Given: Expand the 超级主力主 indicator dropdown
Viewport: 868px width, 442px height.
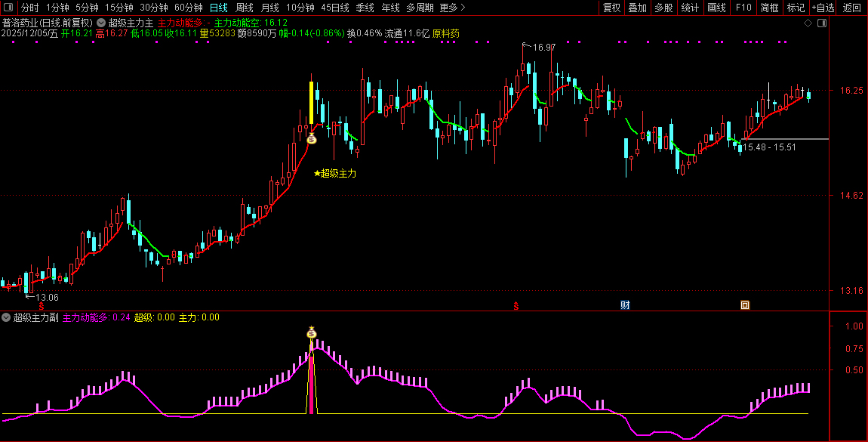Looking at the screenshot, I should [x=101, y=23].
